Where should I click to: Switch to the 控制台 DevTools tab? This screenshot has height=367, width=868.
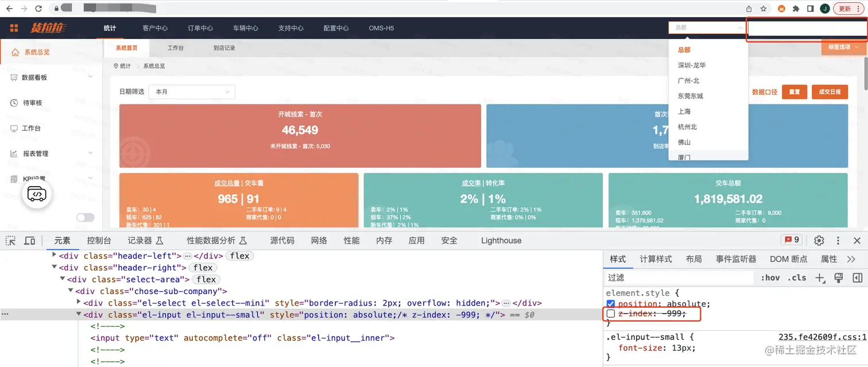[99, 241]
